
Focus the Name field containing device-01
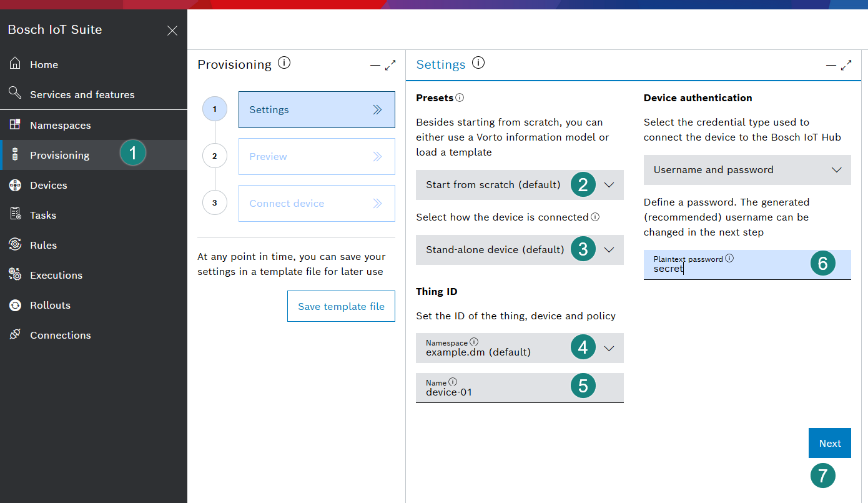(520, 388)
